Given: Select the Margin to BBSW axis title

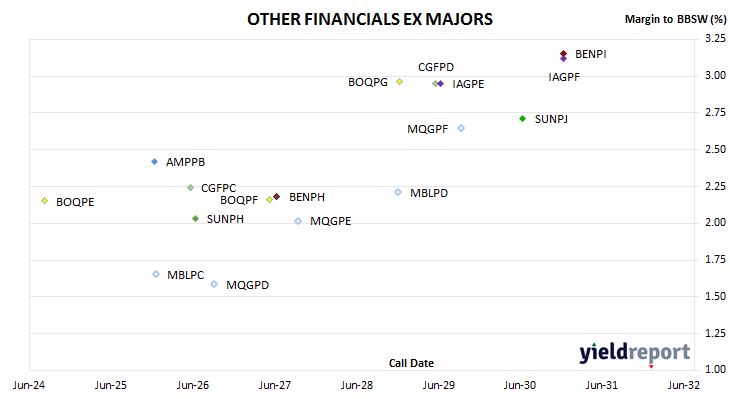Looking at the screenshot, I should coord(675,19).
